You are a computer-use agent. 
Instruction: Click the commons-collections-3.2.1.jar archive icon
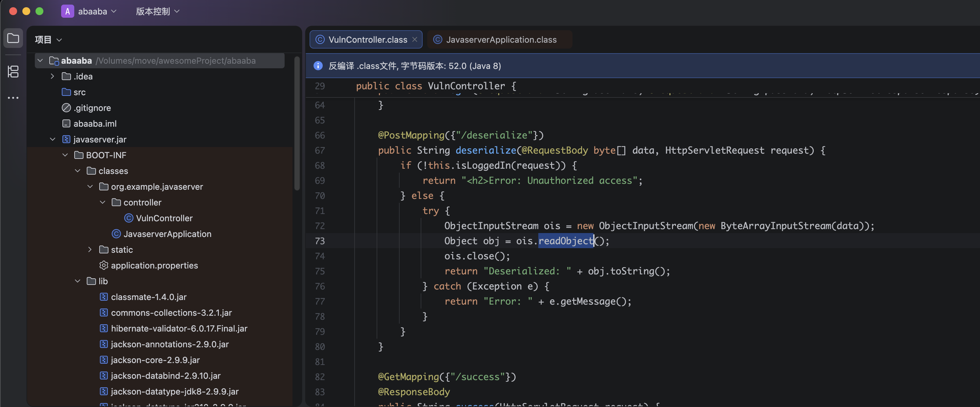click(x=104, y=312)
